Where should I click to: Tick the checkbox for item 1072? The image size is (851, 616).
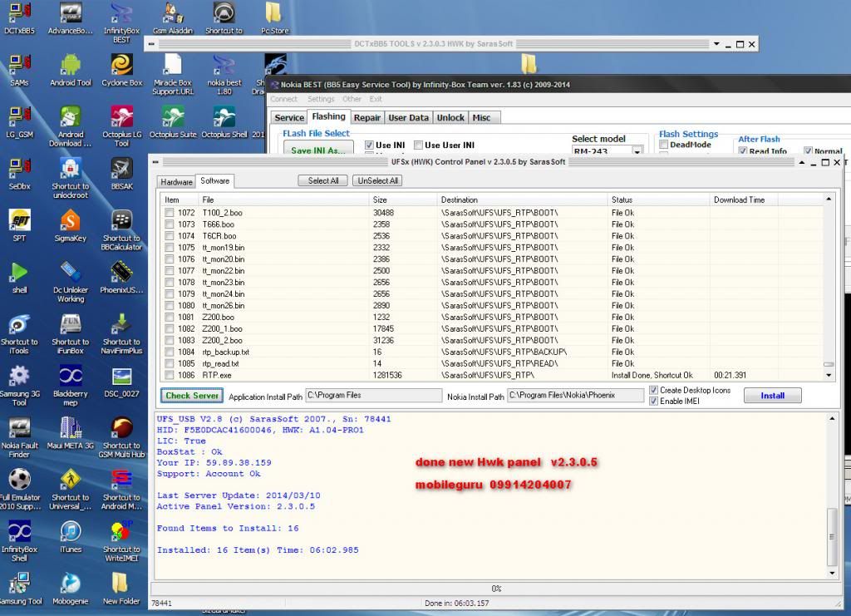pyautogui.click(x=170, y=213)
